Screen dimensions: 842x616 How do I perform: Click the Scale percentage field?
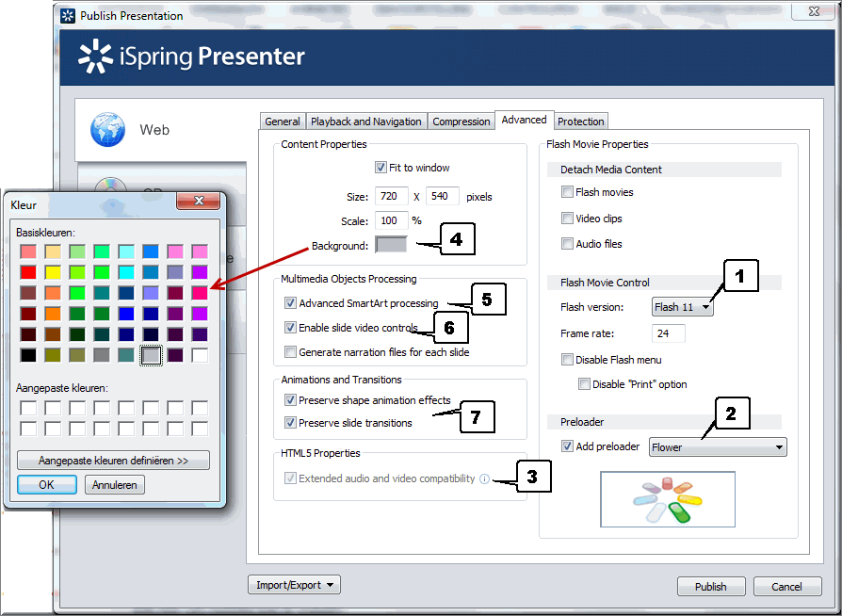click(x=392, y=220)
